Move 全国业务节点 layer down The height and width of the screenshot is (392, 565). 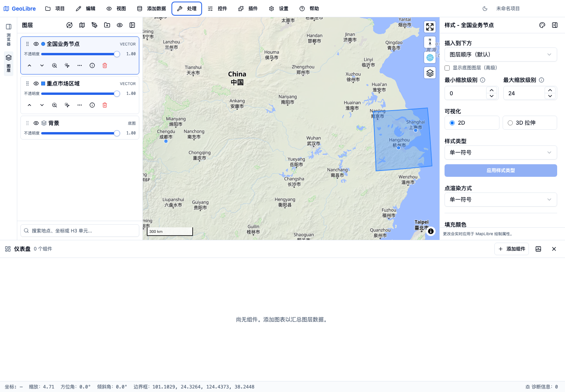tap(42, 65)
